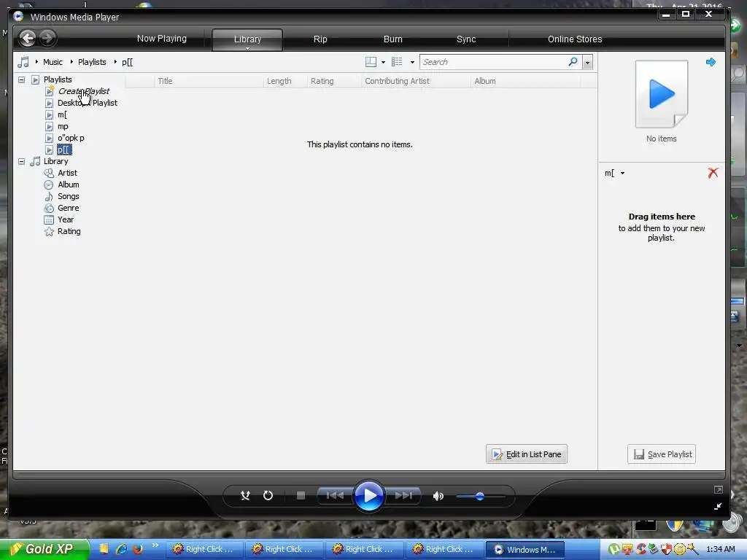The height and width of the screenshot is (560, 747).
Task: Hide the list pane with blue arrow
Action: tap(711, 62)
